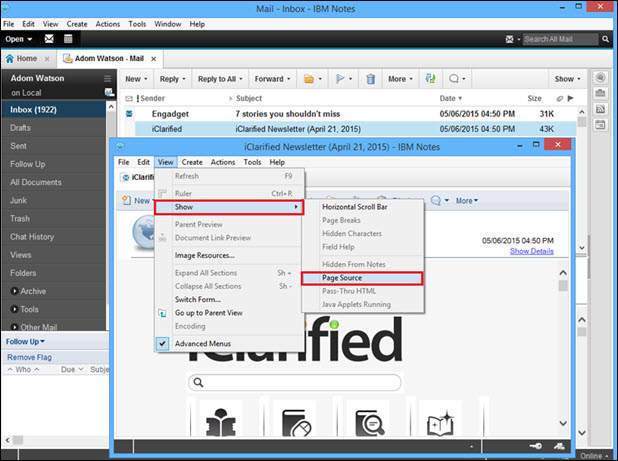
Task: Click the follow-up flag icon in main toolbar
Action: click(x=340, y=79)
